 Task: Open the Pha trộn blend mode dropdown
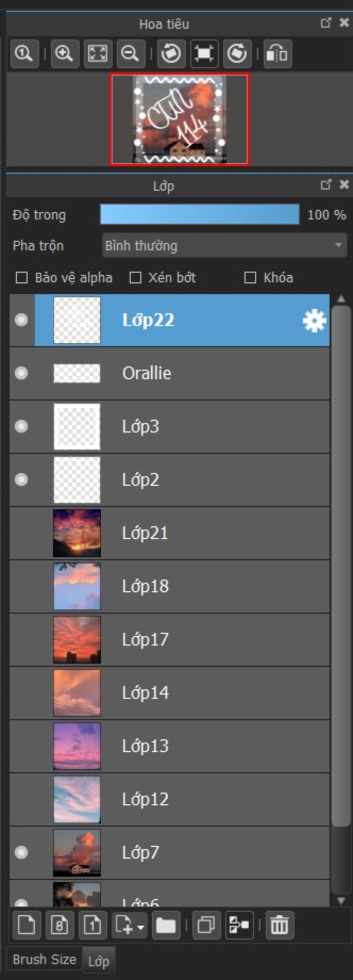(x=224, y=246)
